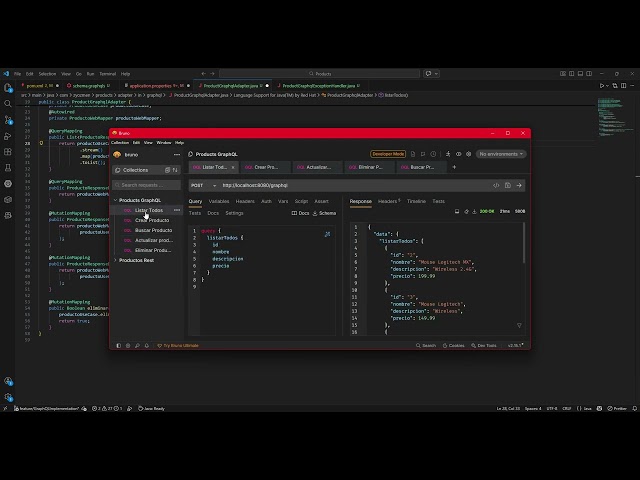This screenshot has width=640, height=480.
Task: Click Search in Bruno bottom bar
Action: coord(426,345)
